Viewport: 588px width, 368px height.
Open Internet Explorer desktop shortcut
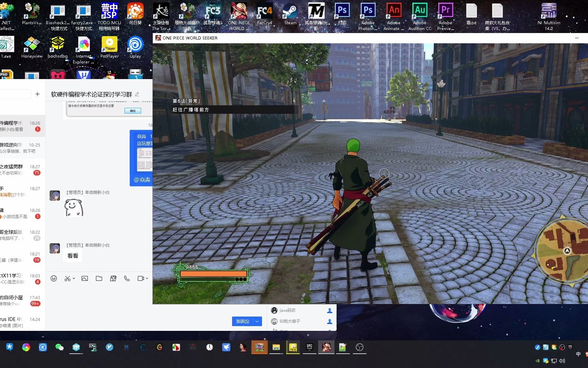click(83, 50)
